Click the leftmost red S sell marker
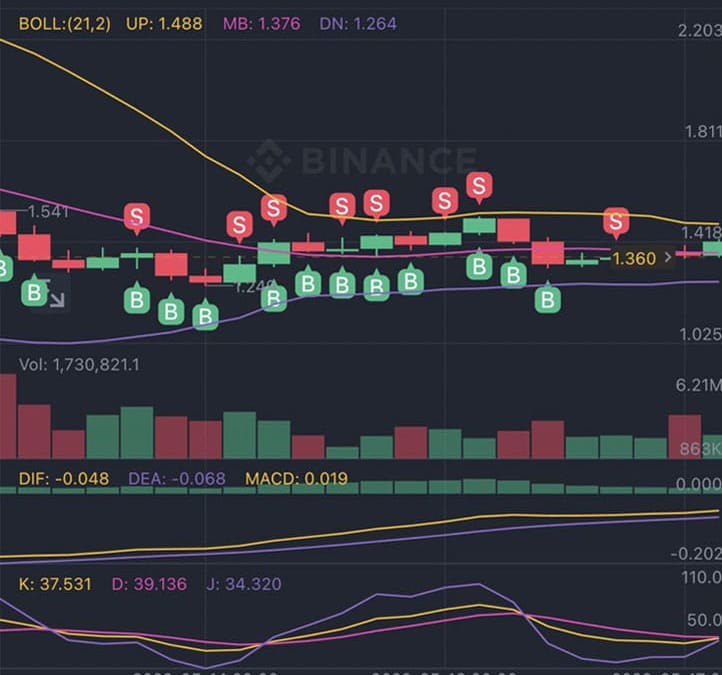 point(137,215)
